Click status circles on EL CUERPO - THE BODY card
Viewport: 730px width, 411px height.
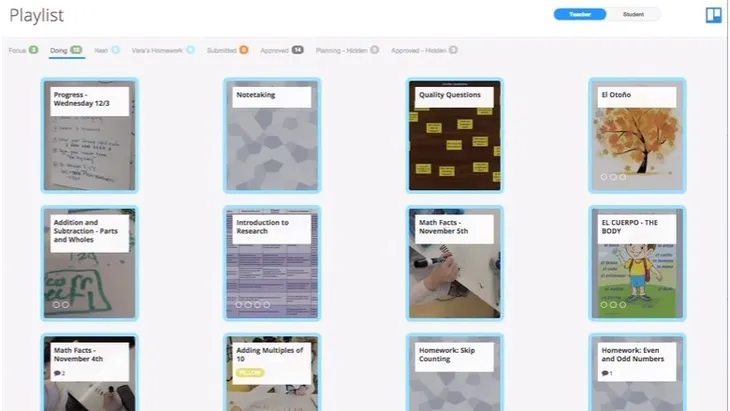pos(613,304)
